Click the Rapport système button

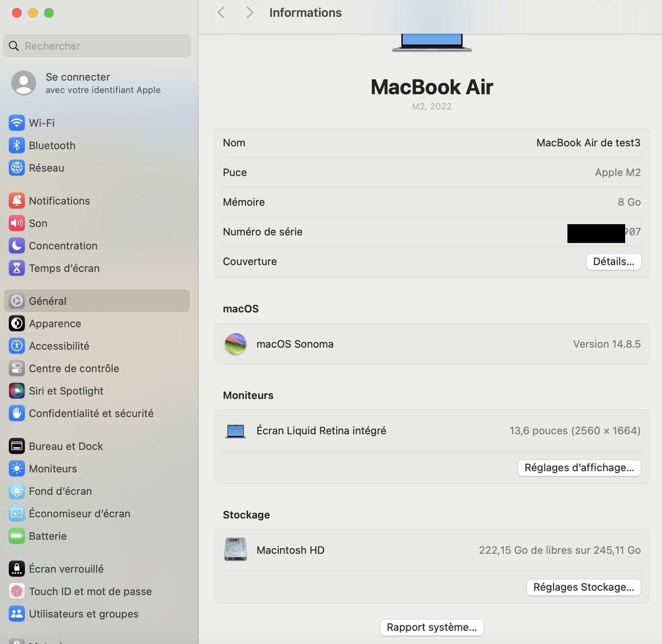[x=431, y=627]
